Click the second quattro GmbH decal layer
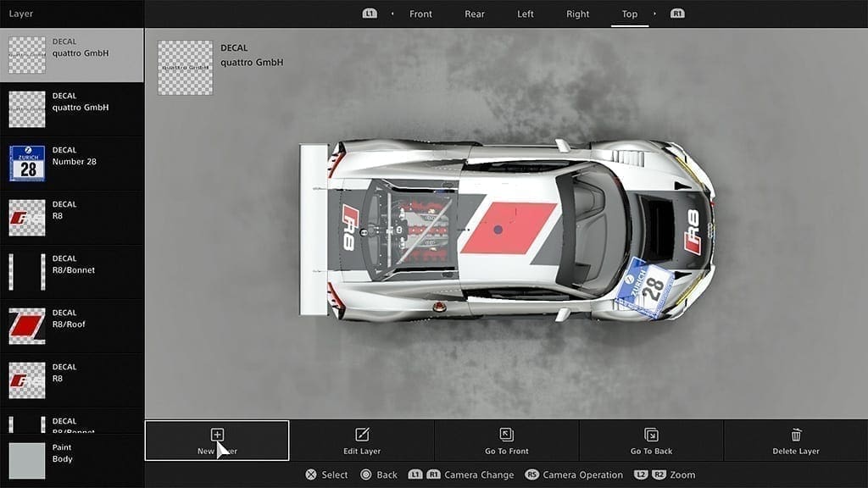Viewport: 868px width, 488px height. (x=72, y=108)
